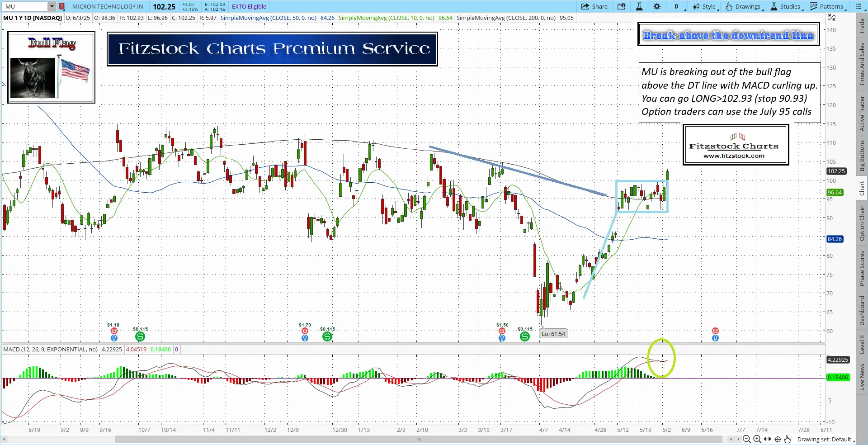Image resolution: width=868 pixels, height=445 pixels.
Task: Open the Level II side tab
Action: (x=862, y=344)
